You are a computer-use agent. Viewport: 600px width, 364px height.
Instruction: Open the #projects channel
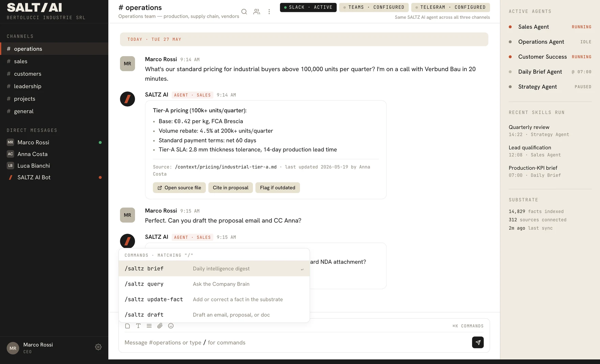point(54,99)
